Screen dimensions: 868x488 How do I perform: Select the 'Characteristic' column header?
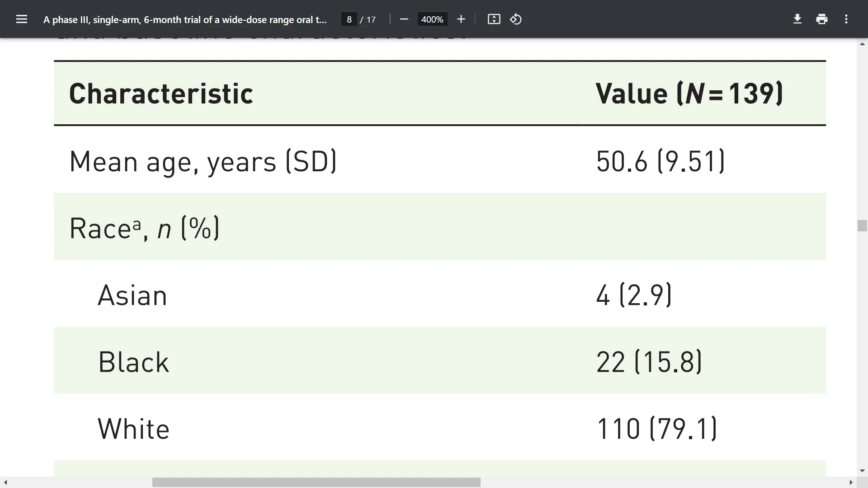tap(161, 94)
